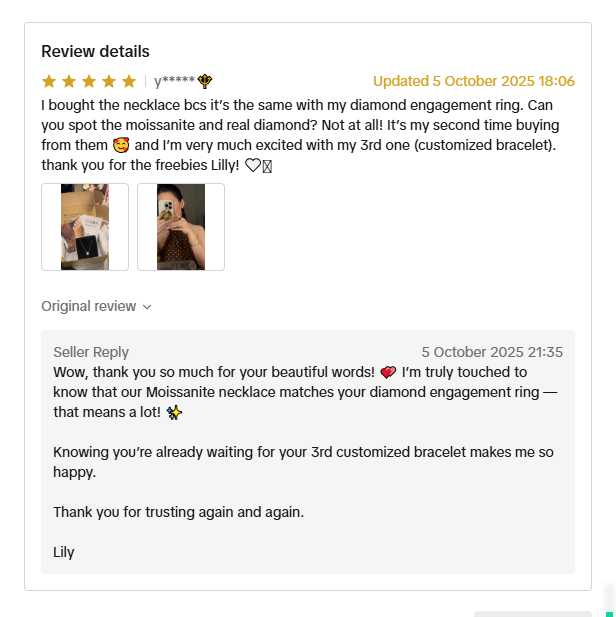Viewport: 616px width, 617px height.
Task: Click the Seller Reply label
Action: (91, 352)
